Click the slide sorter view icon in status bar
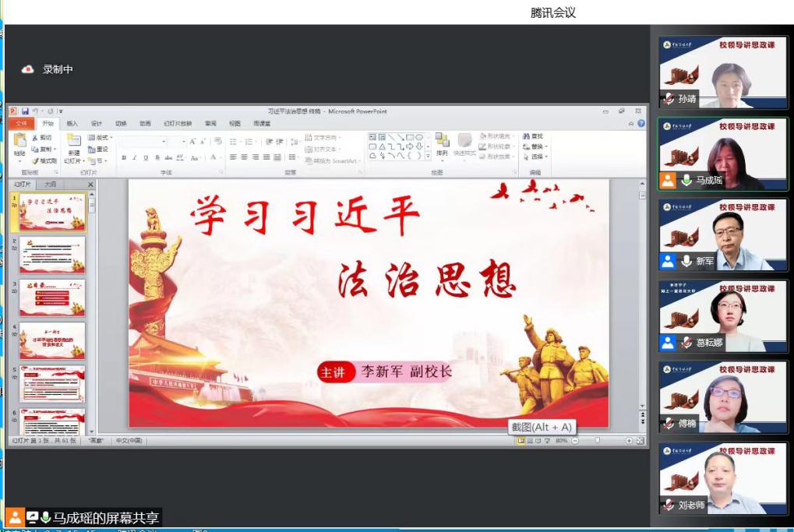The height and width of the screenshot is (532, 794). [x=530, y=441]
